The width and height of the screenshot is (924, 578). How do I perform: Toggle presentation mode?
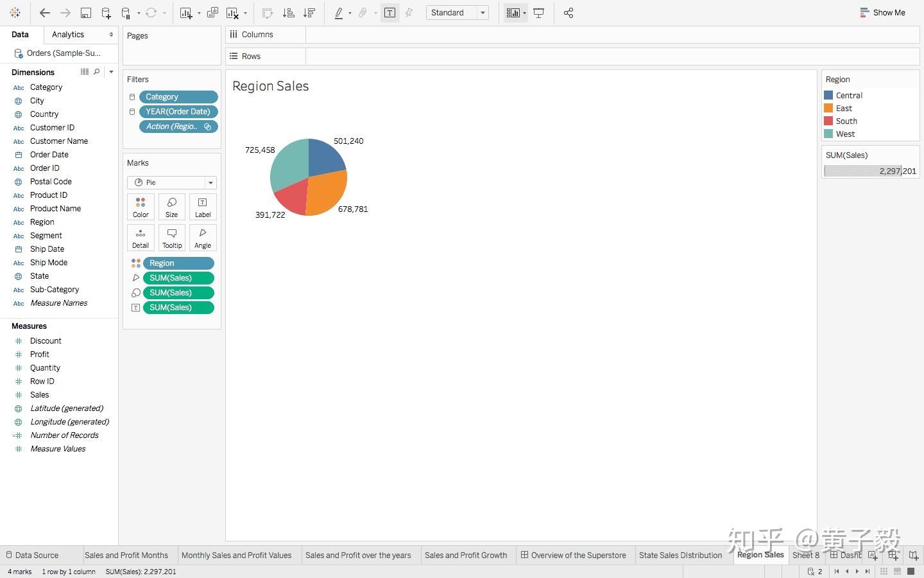[x=539, y=13]
